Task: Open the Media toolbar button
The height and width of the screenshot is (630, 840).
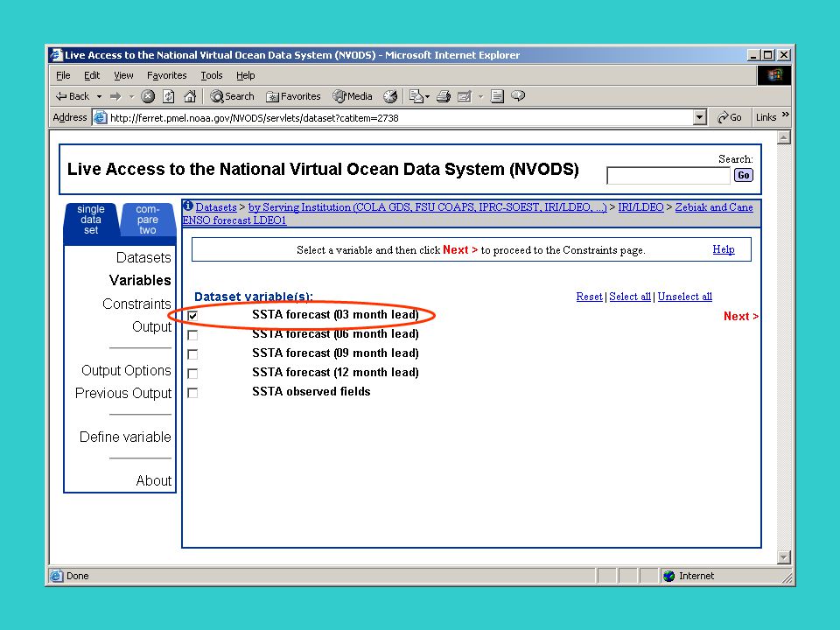Action: (x=352, y=96)
